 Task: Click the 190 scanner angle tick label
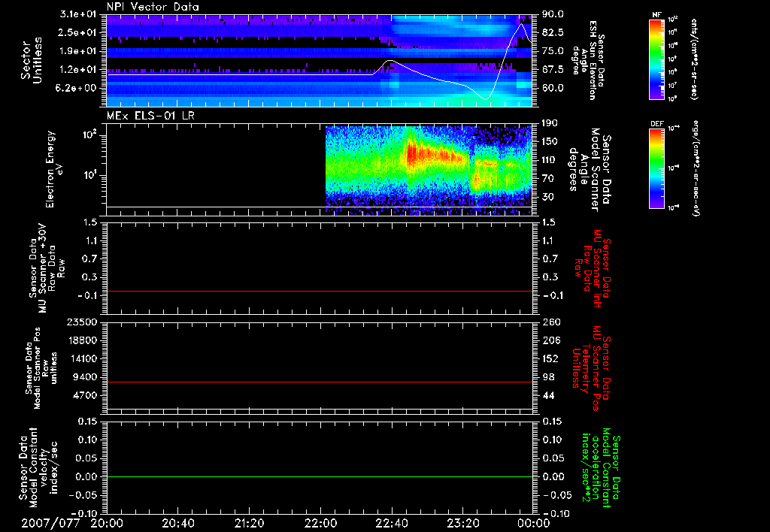coord(551,123)
